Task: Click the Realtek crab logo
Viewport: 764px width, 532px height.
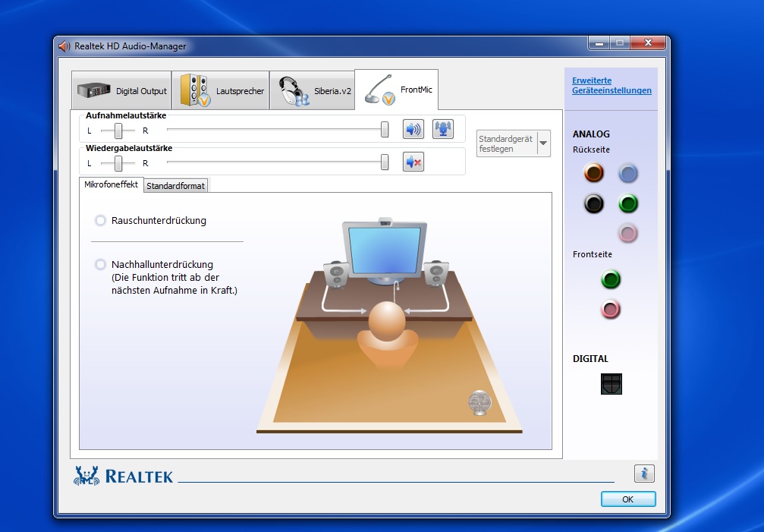Action: 86,476
